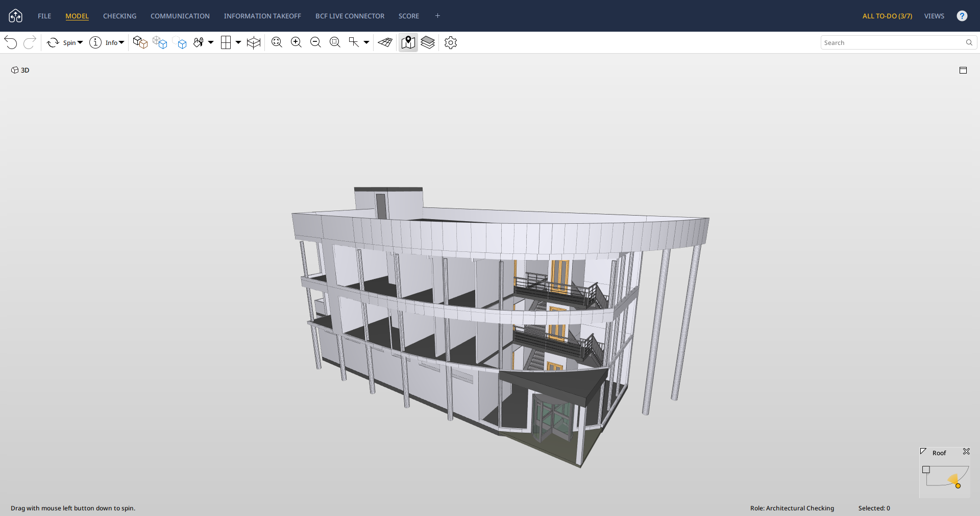Open the ALL TO-DO (3/7) list

[887, 16]
